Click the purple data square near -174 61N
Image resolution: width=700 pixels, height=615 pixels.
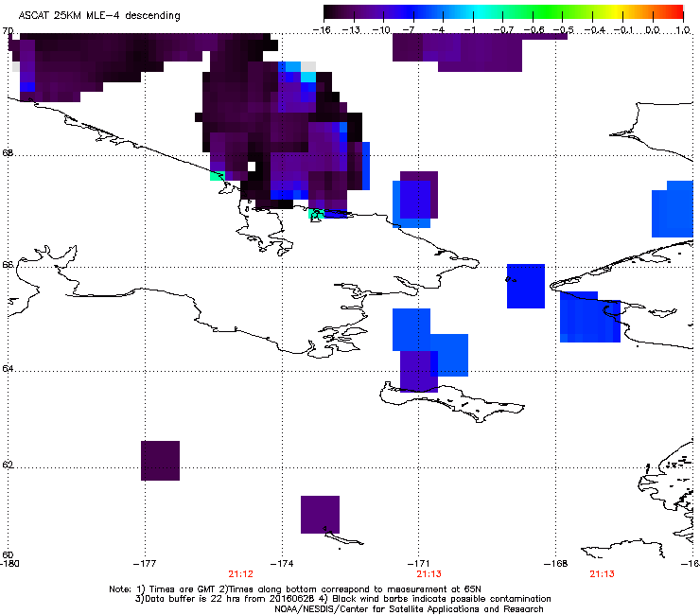click(320, 515)
